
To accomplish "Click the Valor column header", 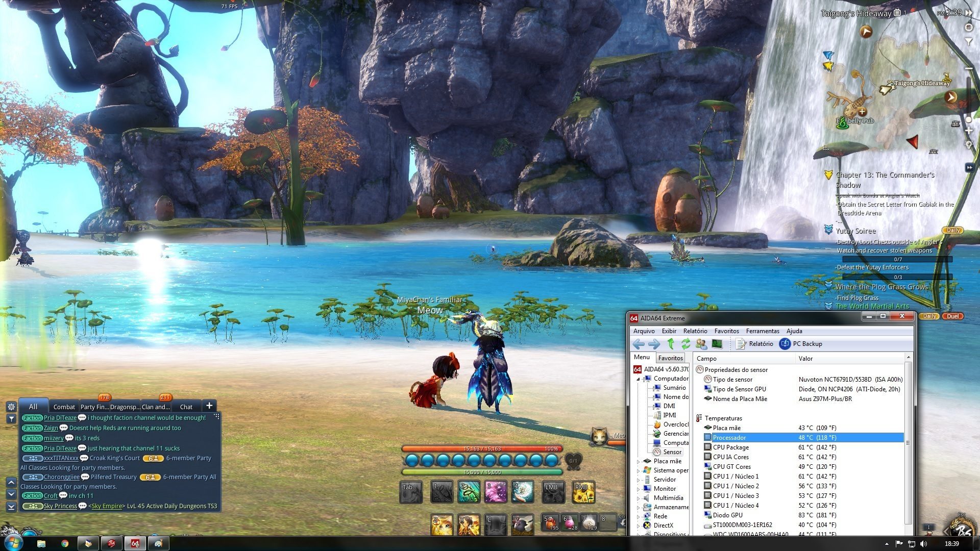I will point(850,359).
